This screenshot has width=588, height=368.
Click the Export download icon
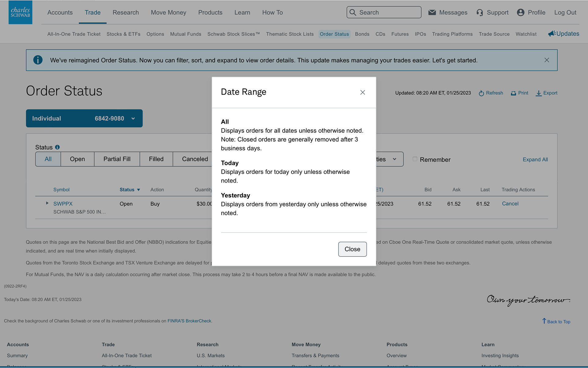coord(538,93)
